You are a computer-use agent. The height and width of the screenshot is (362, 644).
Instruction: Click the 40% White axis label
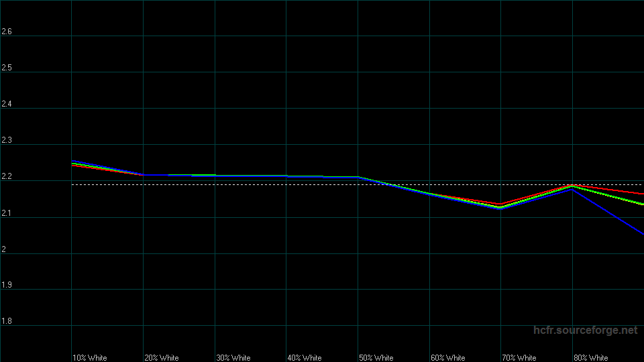[x=305, y=358]
